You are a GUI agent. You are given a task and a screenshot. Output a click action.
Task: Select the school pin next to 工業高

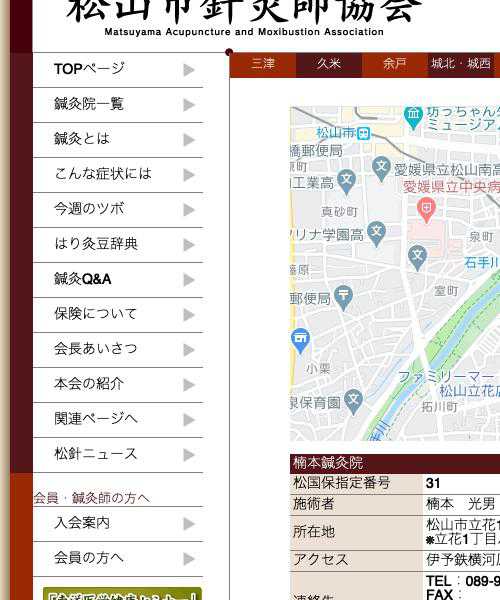347,182
